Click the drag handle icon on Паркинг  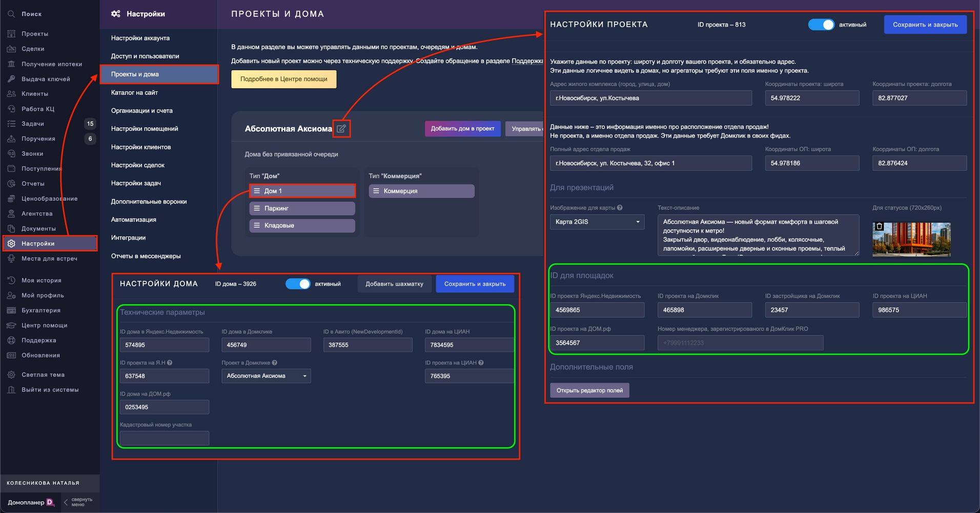[257, 208]
